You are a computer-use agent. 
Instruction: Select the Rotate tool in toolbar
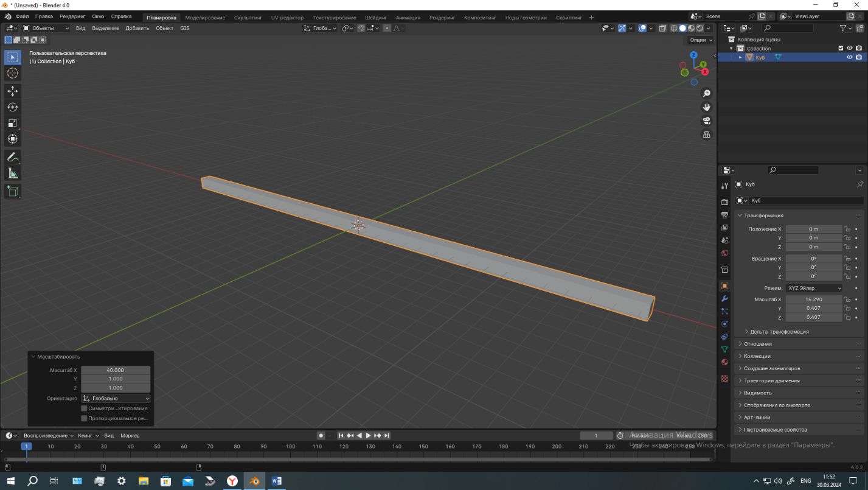click(13, 107)
